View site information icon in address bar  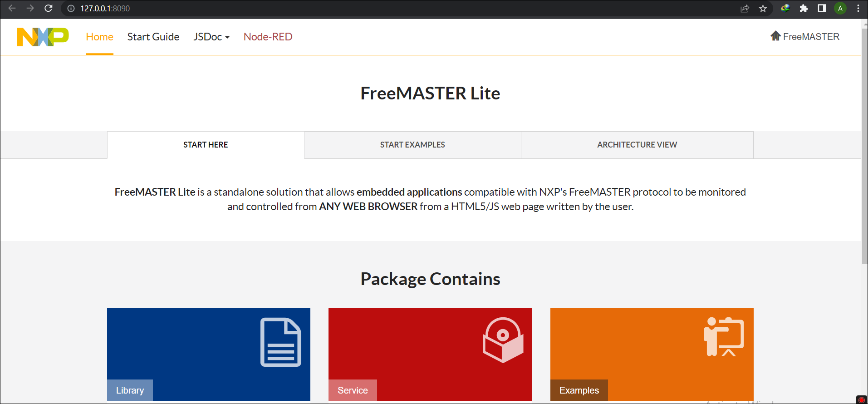point(71,8)
